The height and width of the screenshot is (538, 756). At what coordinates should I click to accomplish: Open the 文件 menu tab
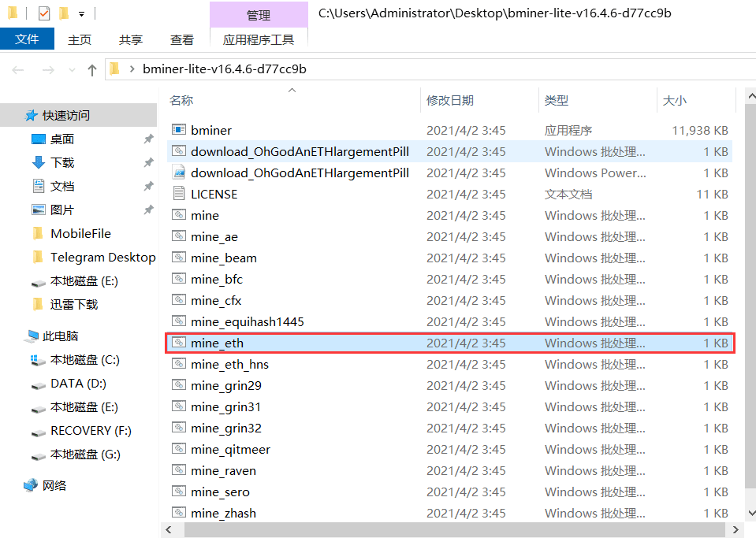27,39
